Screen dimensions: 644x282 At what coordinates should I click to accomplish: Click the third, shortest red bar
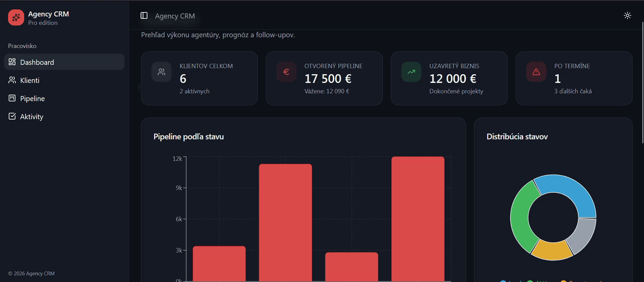point(352,267)
